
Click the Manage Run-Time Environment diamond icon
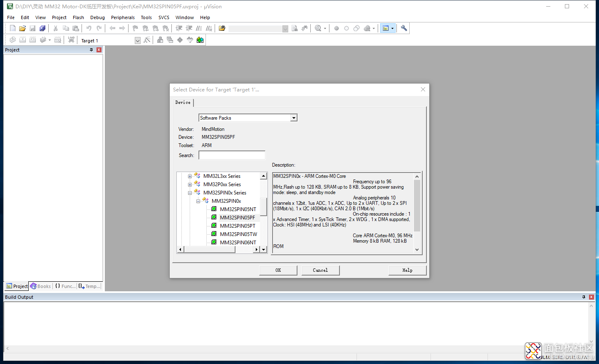click(x=180, y=40)
